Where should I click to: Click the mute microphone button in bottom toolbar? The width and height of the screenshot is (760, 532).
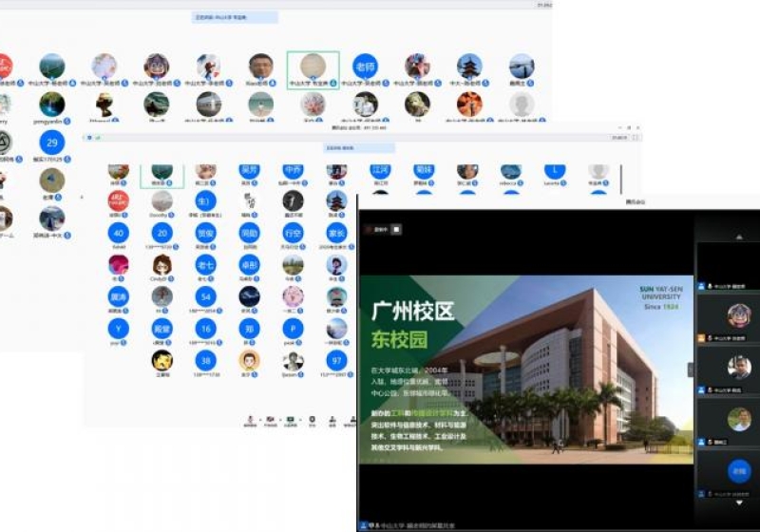coord(250,420)
